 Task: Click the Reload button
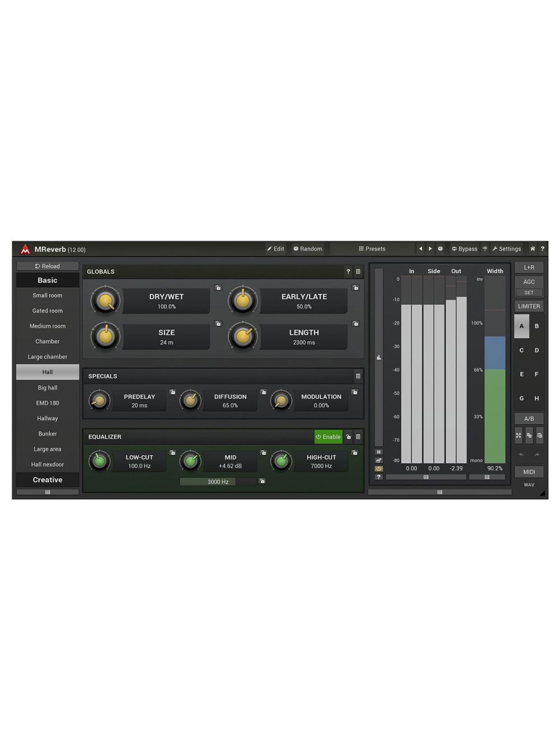48,266
